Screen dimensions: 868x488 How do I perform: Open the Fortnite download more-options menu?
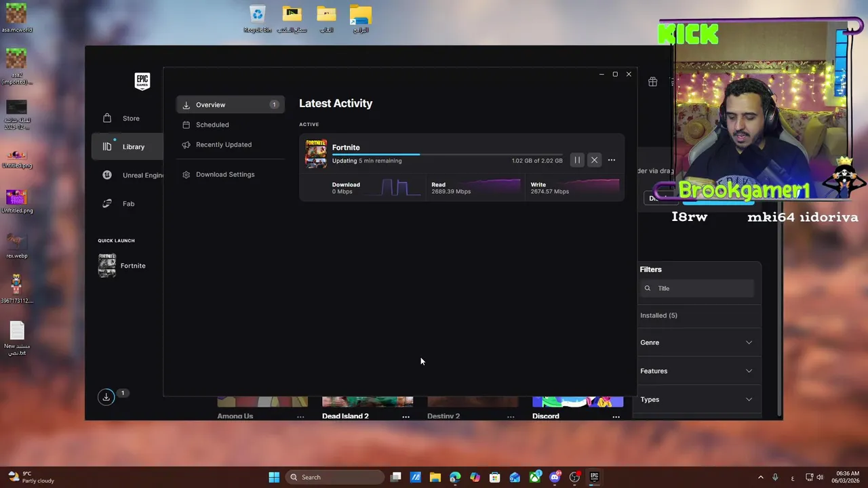pyautogui.click(x=612, y=160)
